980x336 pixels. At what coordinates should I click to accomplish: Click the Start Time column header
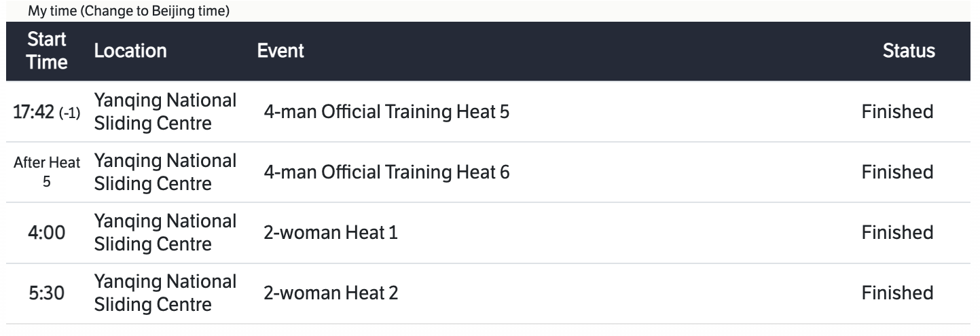[x=47, y=52]
